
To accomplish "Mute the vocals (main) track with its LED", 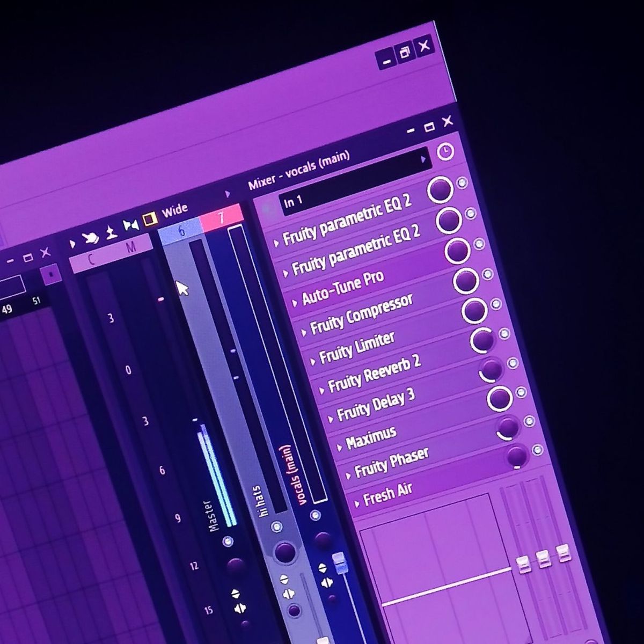I will [x=316, y=515].
